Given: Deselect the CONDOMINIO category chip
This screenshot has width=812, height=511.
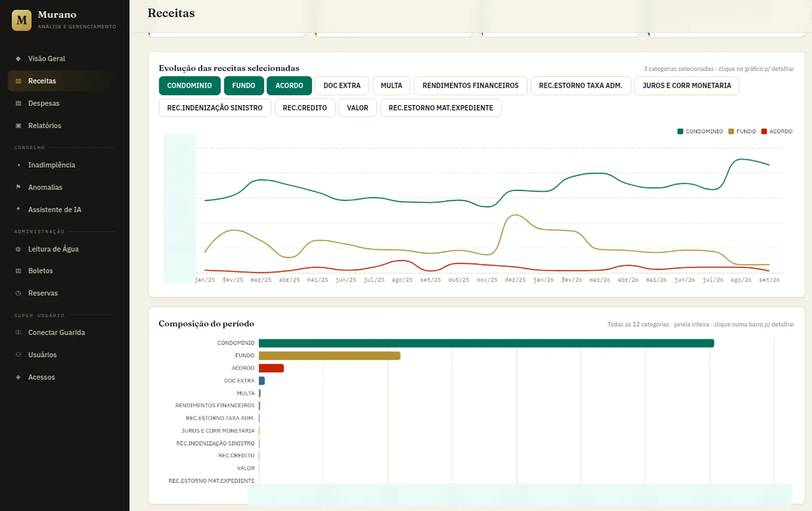Looking at the screenshot, I should [x=189, y=86].
